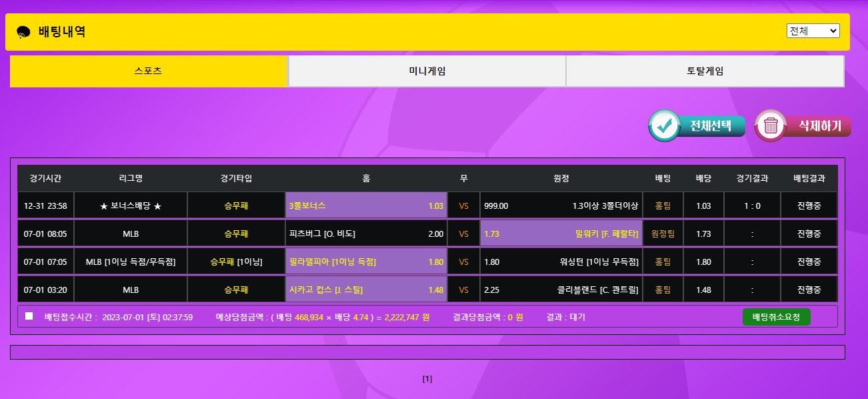
Task: Tick the bet slip checkbox near 배팅접수시간
Action: (29, 316)
